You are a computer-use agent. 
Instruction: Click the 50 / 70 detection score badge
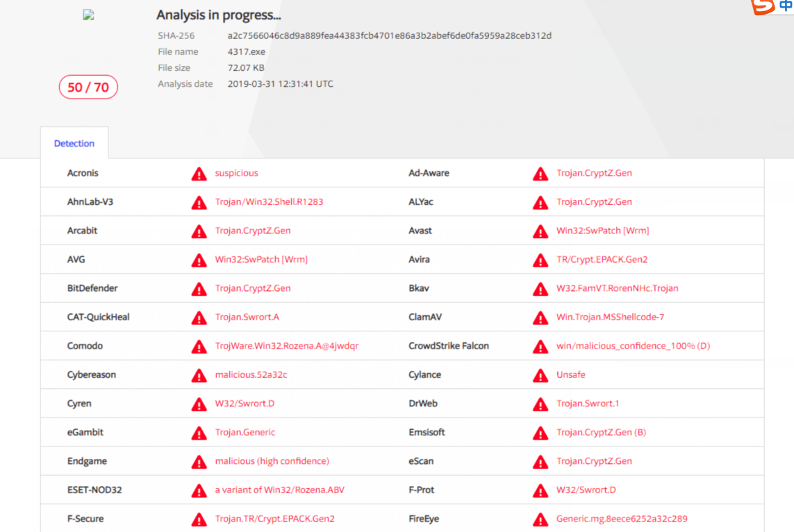(88, 87)
